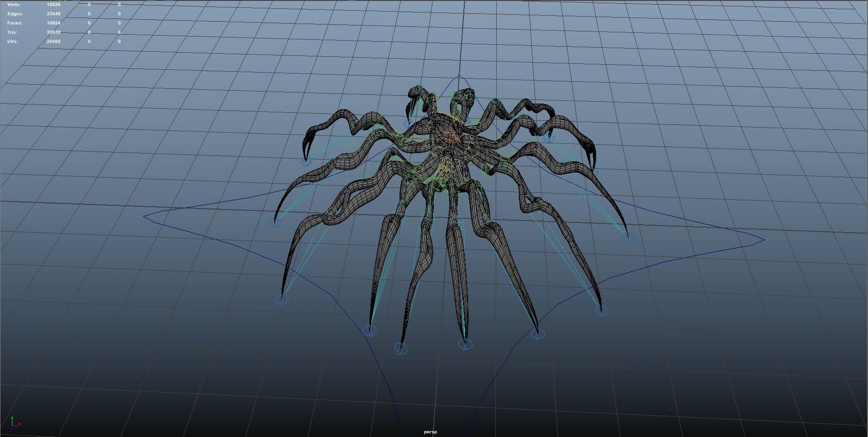Click the UVs count value 26585
Screen dimensions: 868x437
coord(53,42)
